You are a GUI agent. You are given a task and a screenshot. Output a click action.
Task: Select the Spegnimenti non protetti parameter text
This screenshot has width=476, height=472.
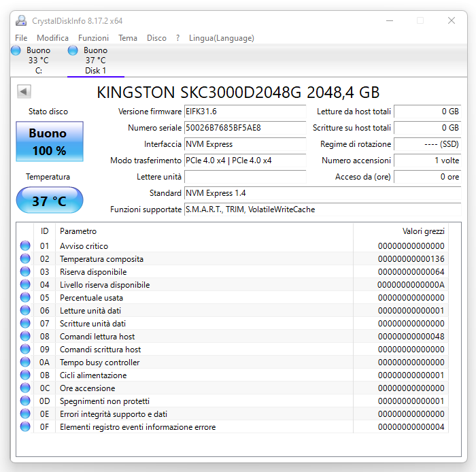point(105,401)
